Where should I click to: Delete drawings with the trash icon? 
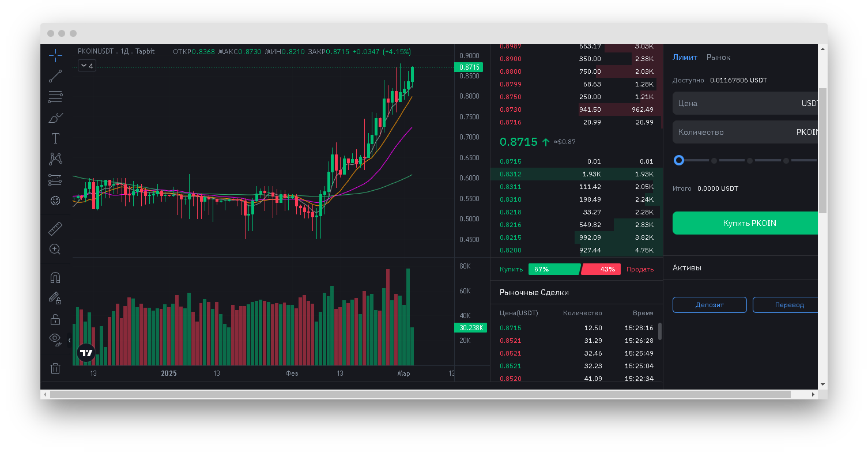point(55,368)
